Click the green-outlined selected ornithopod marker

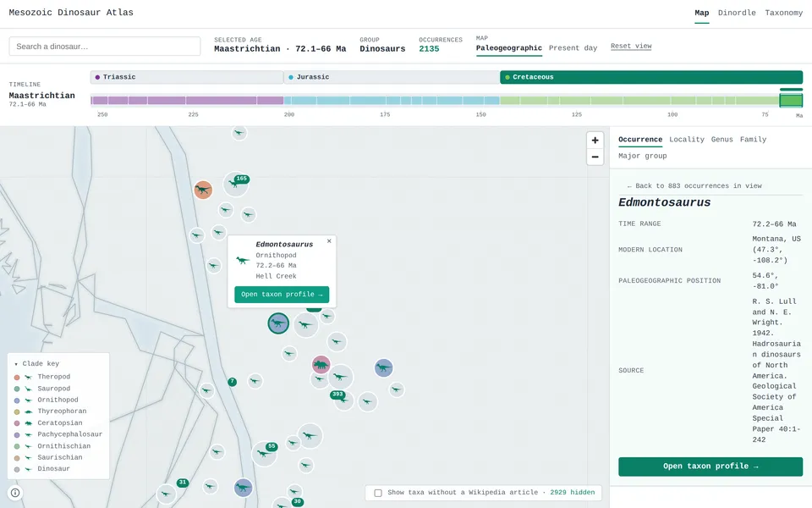(278, 323)
